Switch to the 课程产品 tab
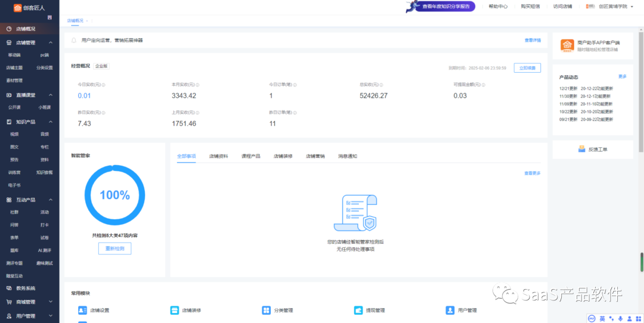Image resolution: width=644 pixels, height=323 pixels. pyautogui.click(x=250, y=156)
